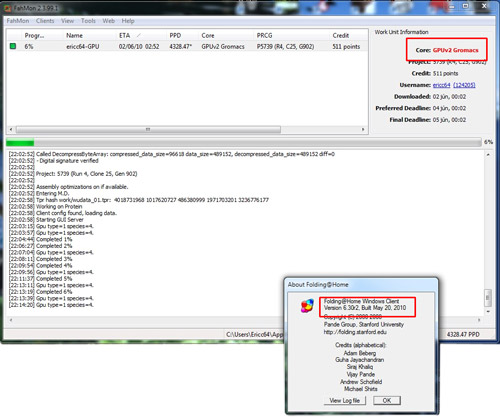Sort by the Credit column header
500x417 pixels.
(341, 35)
